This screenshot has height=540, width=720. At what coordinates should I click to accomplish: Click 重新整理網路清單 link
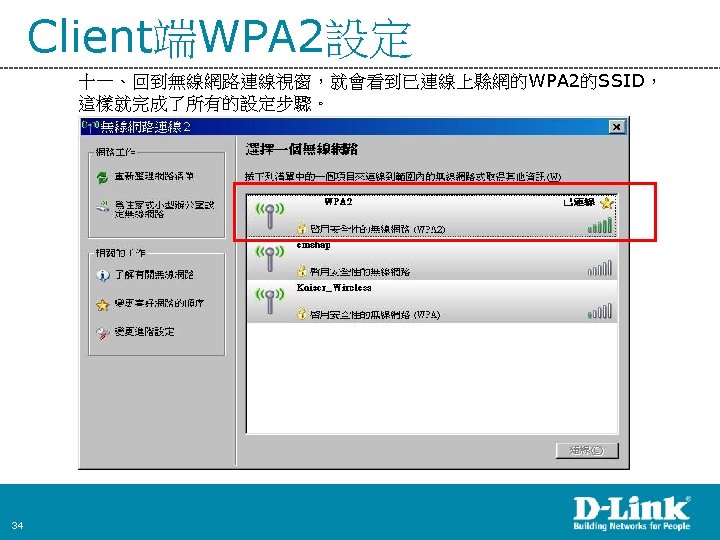point(154,176)
